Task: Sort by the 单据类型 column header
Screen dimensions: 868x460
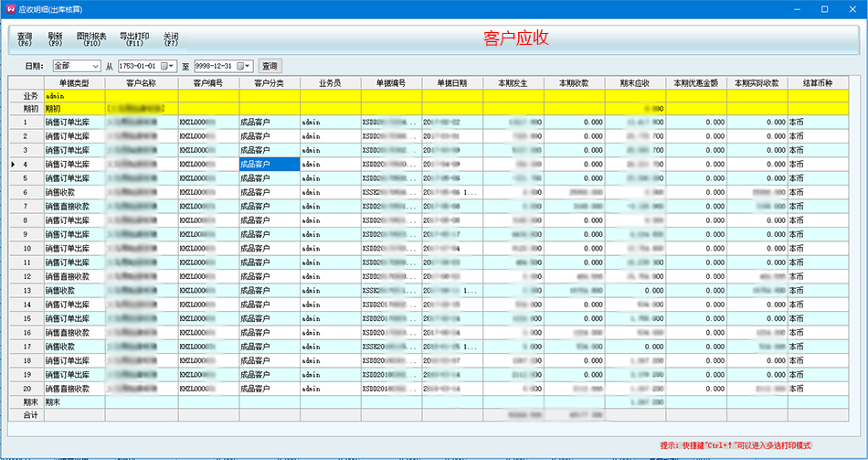Action: 75,82
